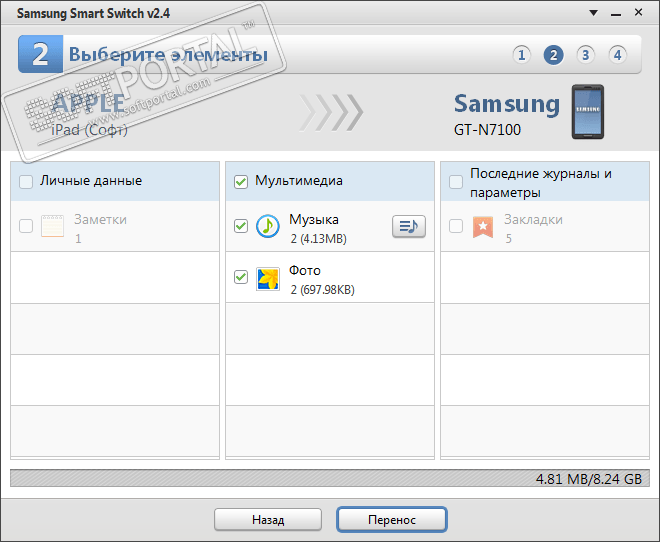Image resolution: width=660 pixels, height=542 pixels.
Task: Toggle the Закладки checkbox
Action: click(x=456, y=226)
